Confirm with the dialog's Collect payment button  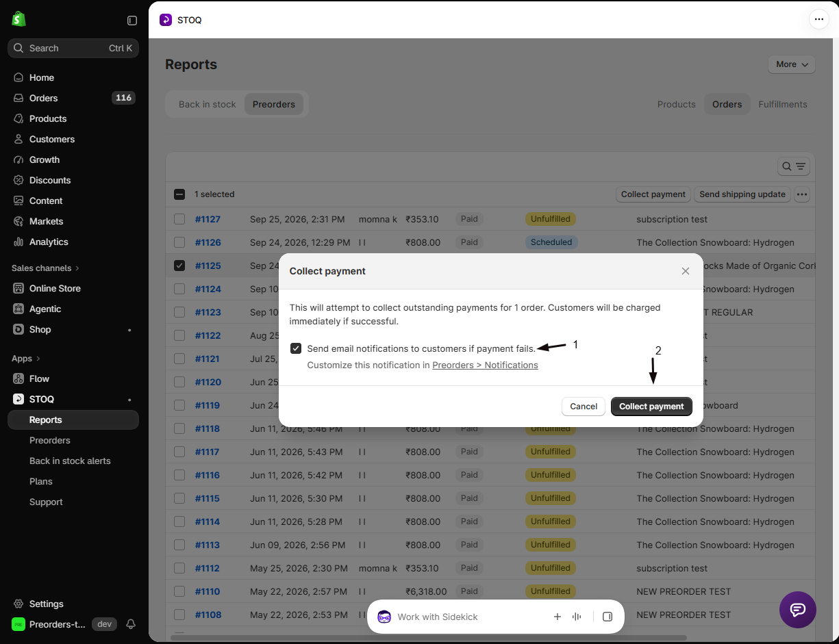coord(651,407)
